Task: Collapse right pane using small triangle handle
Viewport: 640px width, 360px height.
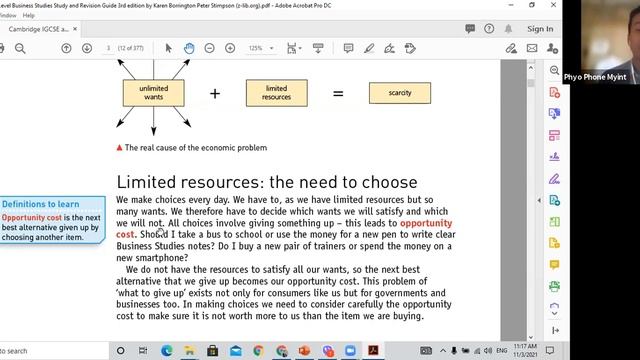Action: (x=539, y=200)
